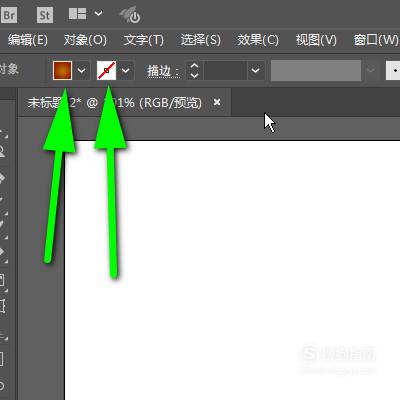Expand the stroke weight dropdown

click(x=256, y=70)
